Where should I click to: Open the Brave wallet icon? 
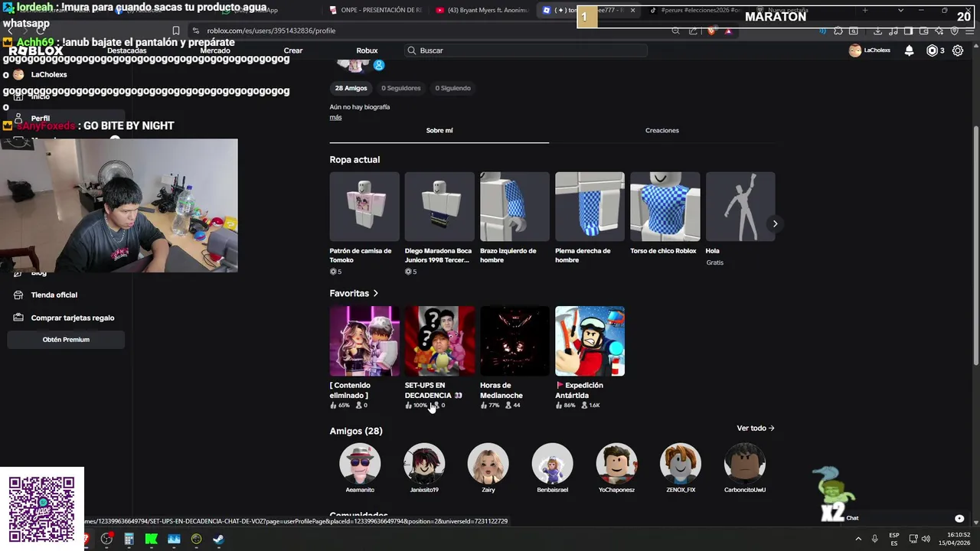(x=923, y=31)
